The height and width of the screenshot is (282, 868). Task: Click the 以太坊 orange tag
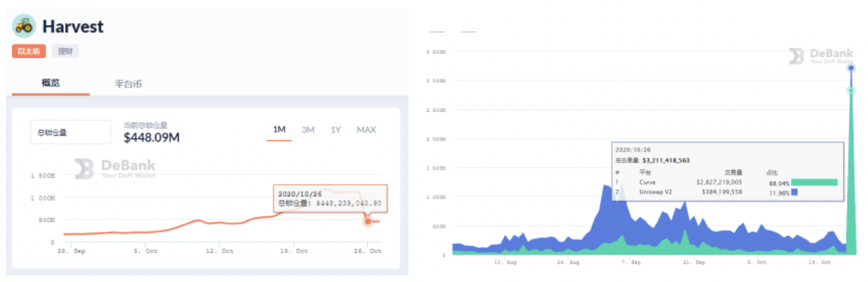[x=29, y=52]
